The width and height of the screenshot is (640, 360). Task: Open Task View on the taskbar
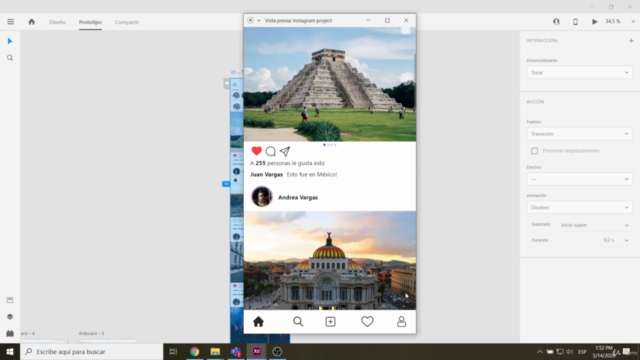173,351
